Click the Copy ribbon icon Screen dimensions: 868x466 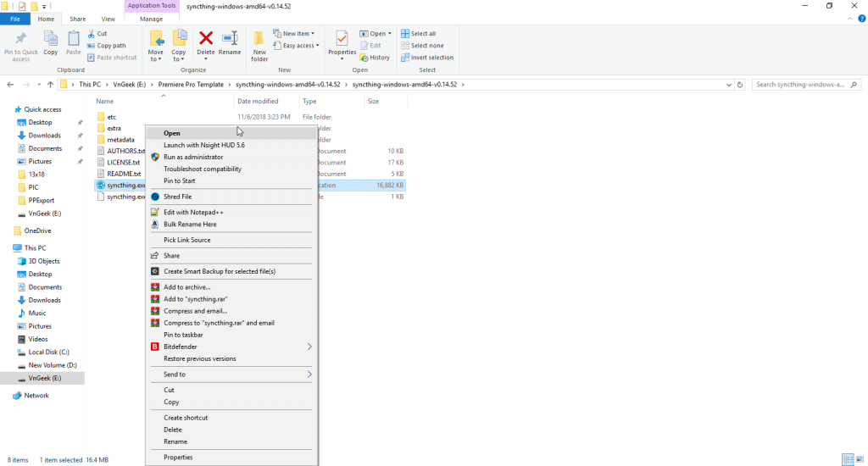pyautogui.click(x=50, y=39)
